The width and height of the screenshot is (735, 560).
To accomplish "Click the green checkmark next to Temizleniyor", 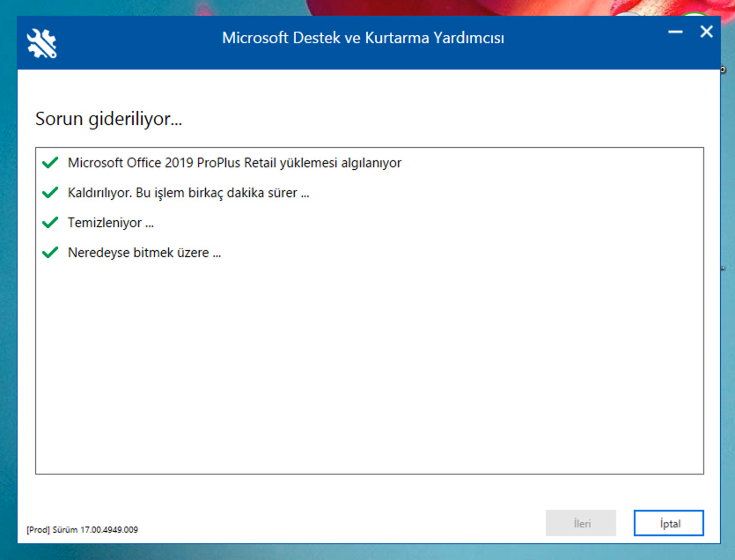I will pyautogui.click(x=50, y=223).
